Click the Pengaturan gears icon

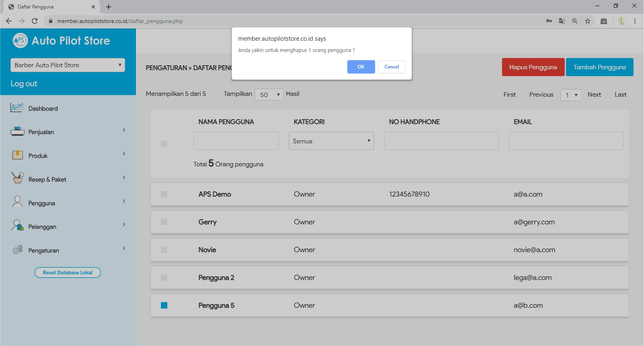point(17,250)
